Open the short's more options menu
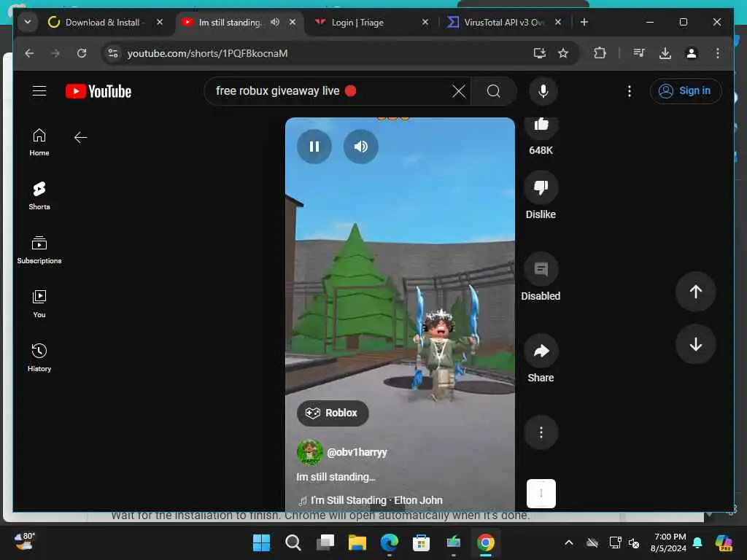The image size is (747, 560). point(541,432)
